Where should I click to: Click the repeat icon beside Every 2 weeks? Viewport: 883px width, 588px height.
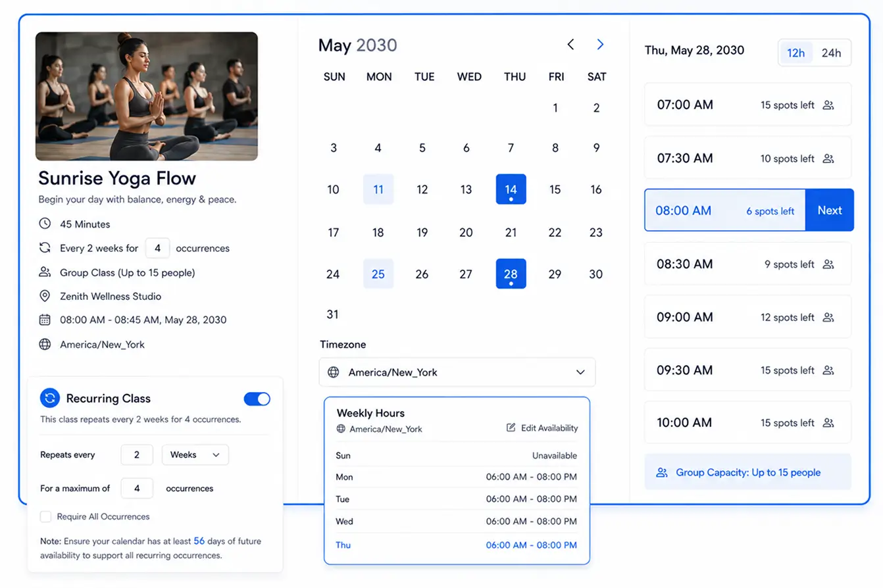coord(45,248)
